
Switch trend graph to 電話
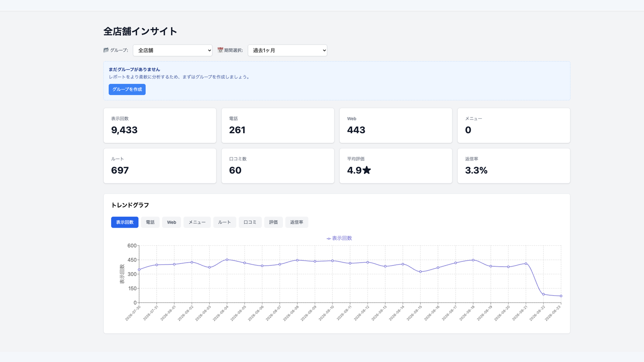(x=150, y=222)
